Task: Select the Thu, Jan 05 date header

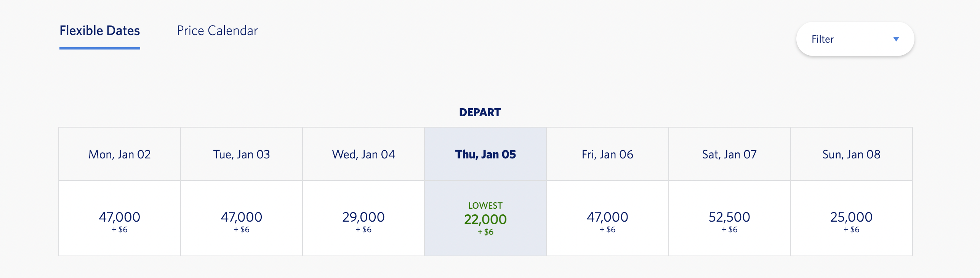Action: 485,154
